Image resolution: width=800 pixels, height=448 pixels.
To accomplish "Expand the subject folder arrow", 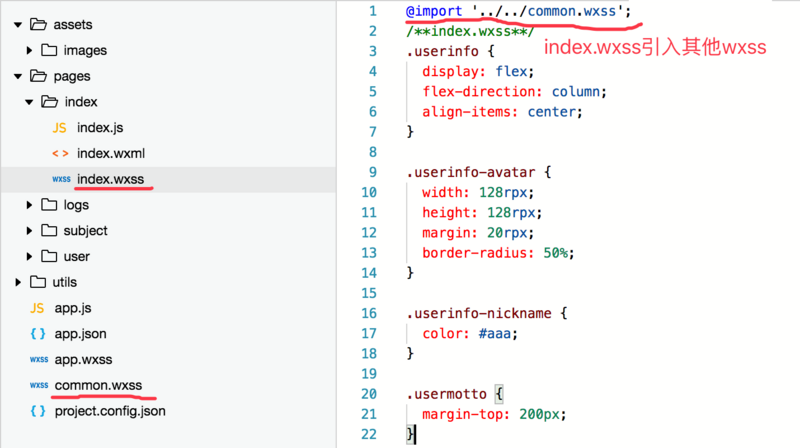I will coord(30,231).
